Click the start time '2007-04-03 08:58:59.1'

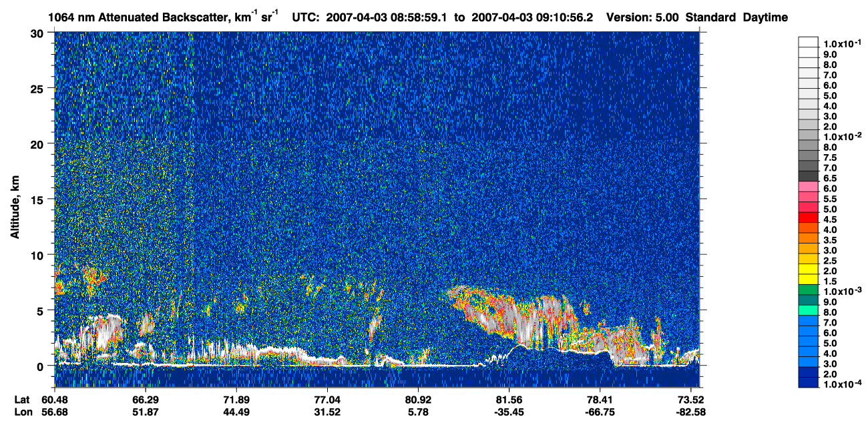click(387, 18)
